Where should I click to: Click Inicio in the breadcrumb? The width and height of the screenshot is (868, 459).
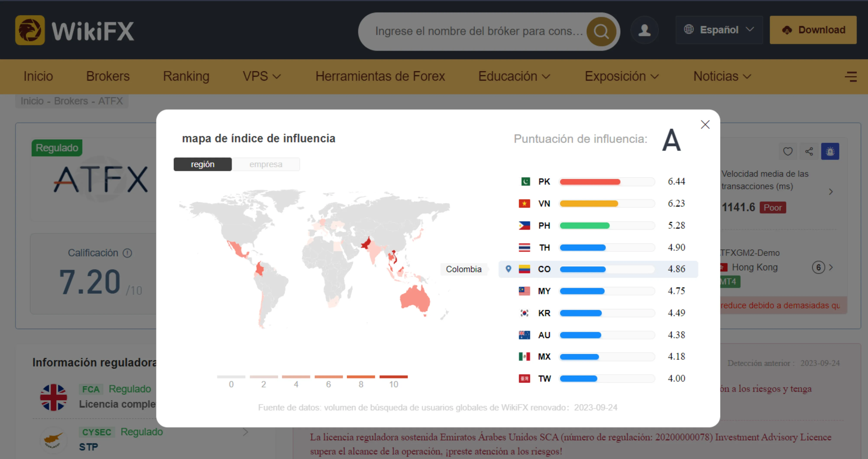point(32,101)
